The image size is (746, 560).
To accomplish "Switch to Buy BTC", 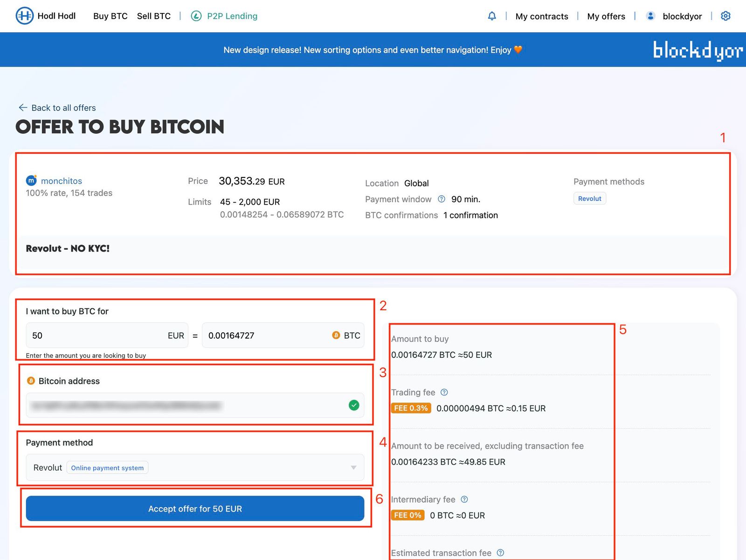I will coord(110,16).
